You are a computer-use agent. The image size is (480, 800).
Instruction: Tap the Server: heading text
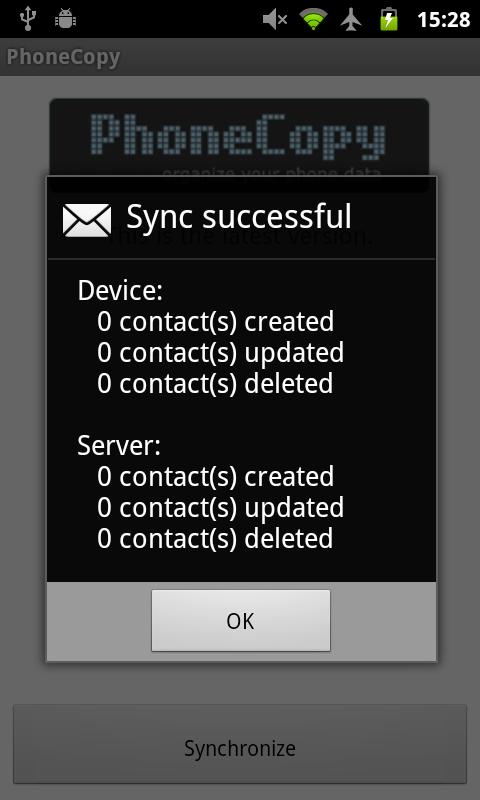119,445
